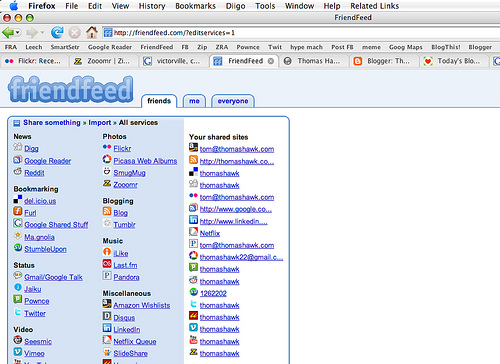Switch to the Blogger browser tab
The height and width of the screenshot is (364, 500).
click(383, 61)
